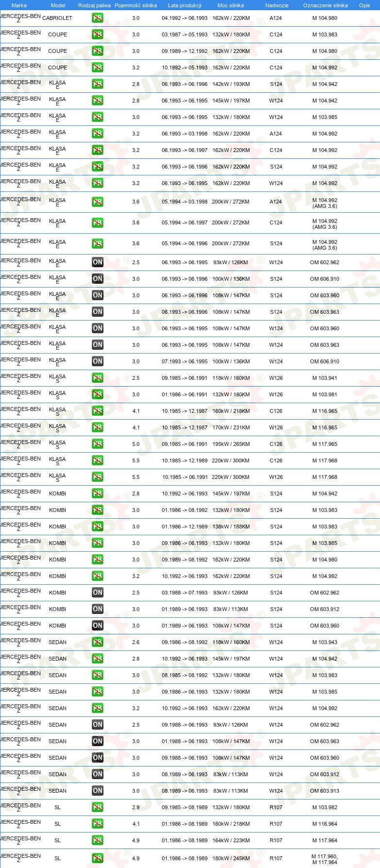
Task: Click the Lata produkcji column header
Action: (185, 5)
